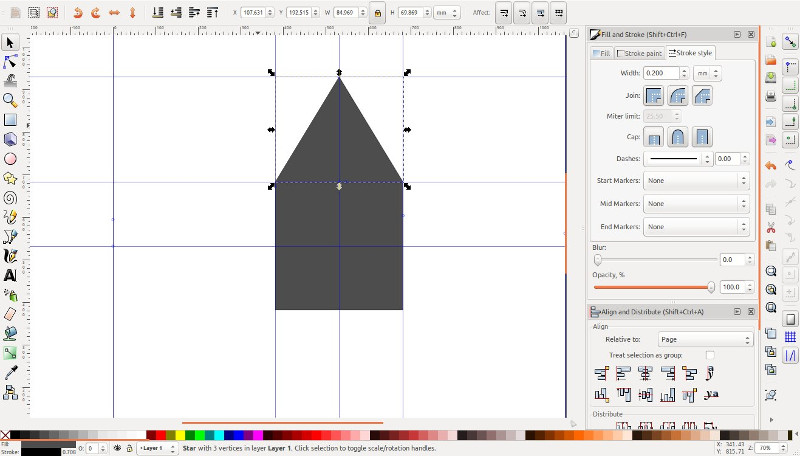Align bottom edges button

click(x=667, y=394)
